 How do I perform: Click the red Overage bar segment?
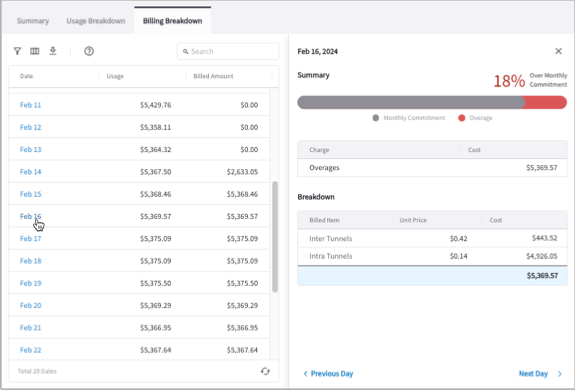pyautogui.click(x=546, y=103)
